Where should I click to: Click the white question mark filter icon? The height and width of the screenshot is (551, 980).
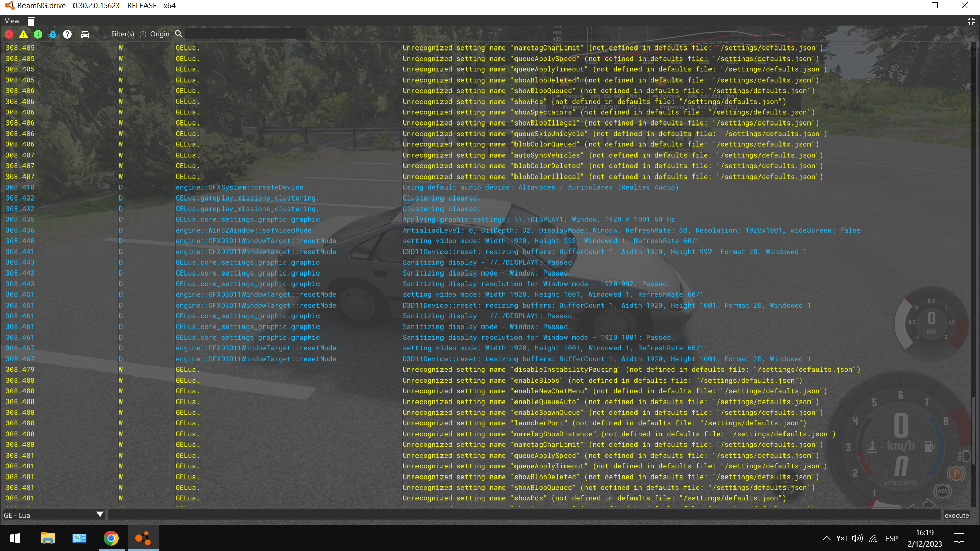click(67, 34)
